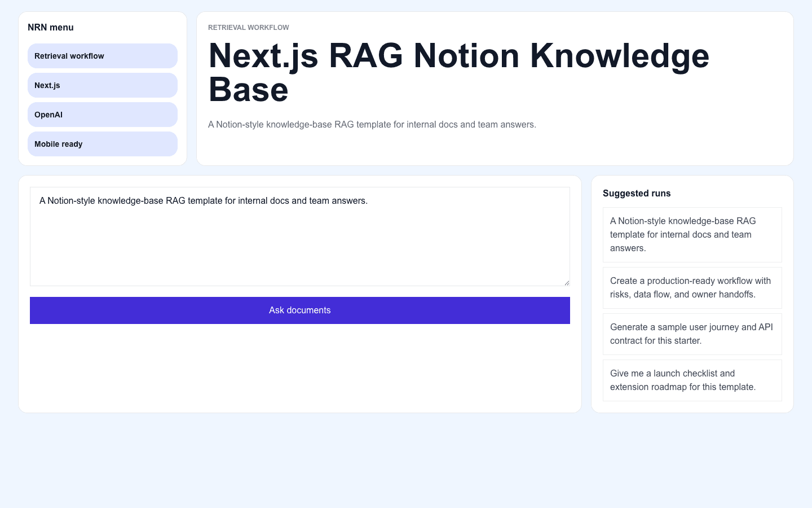This screenshot has height=508, width=812.
Task: Click the RETRIEVAL WORKFLOW label above the title
Action: coord(249,28)
